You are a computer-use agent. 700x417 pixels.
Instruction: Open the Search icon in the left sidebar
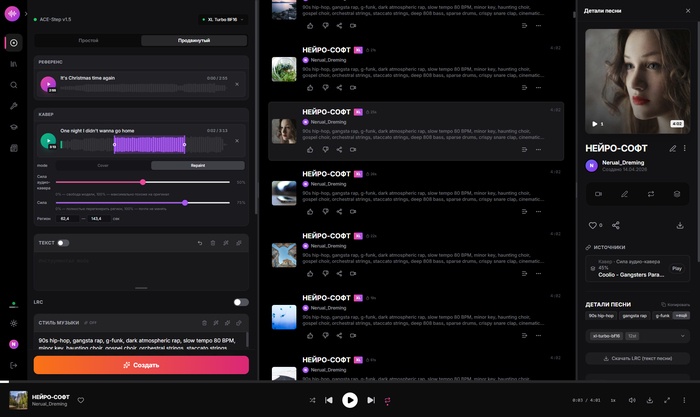(14, 85)
